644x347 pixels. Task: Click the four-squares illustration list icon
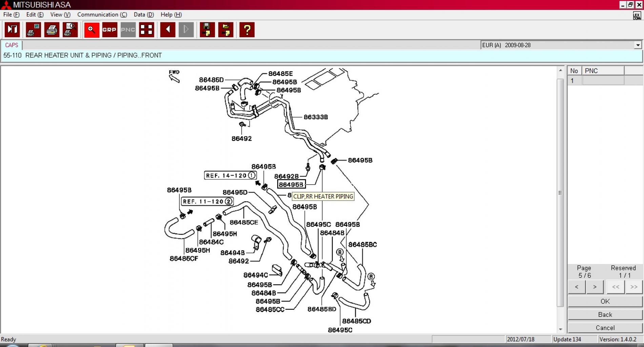coord(146,30)
